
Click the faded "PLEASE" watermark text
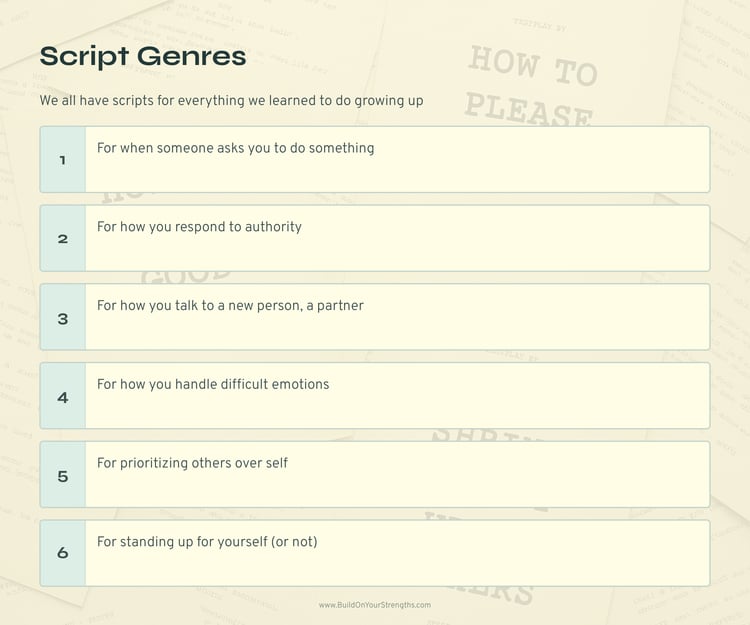coord(529,109)
